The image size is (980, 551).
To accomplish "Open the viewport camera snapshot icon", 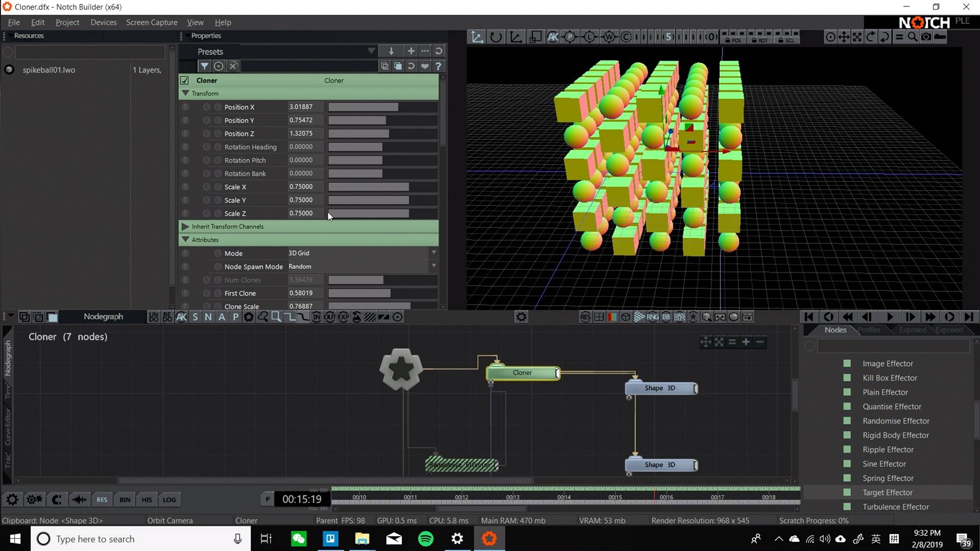I will [926, 37].
